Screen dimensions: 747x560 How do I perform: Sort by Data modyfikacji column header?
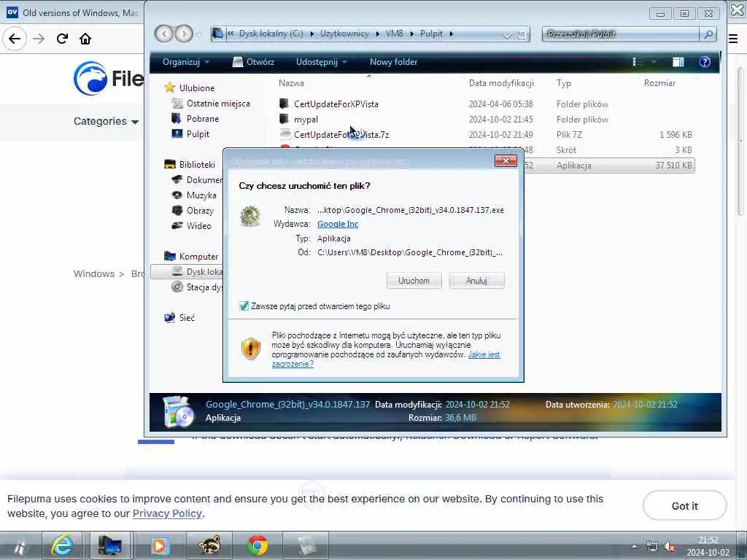[500, 83]
